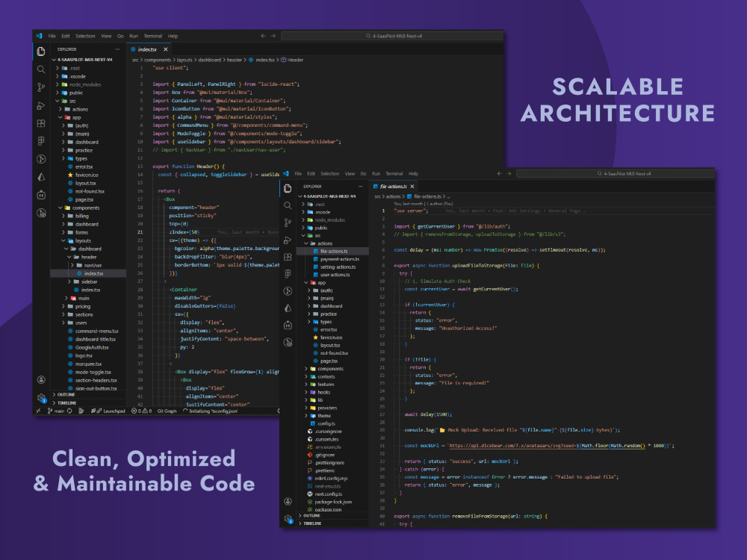Select the file-actions.ts editor tab
The height and width of the screenshot is (560, 747).
(393, 186)
